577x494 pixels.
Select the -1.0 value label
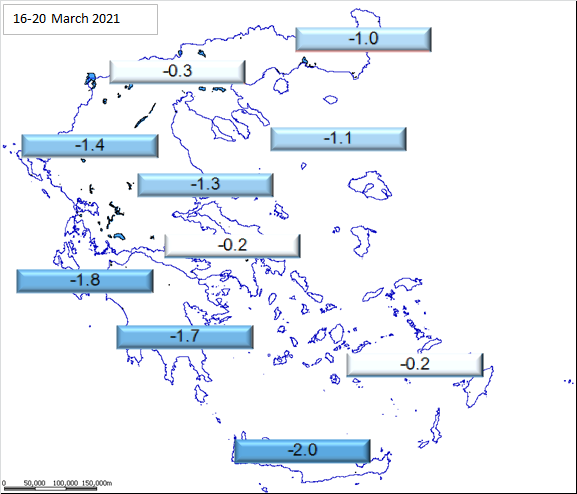click(x=363, y=39)
